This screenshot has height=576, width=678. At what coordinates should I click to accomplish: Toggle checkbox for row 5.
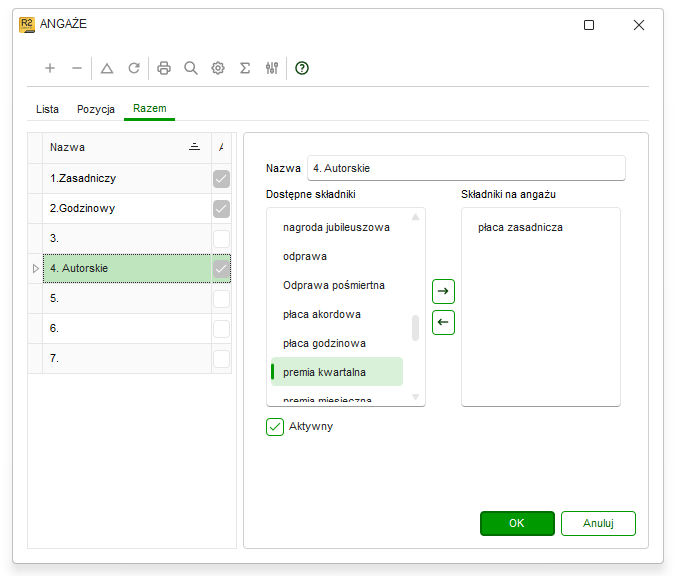tap(221, 299)
